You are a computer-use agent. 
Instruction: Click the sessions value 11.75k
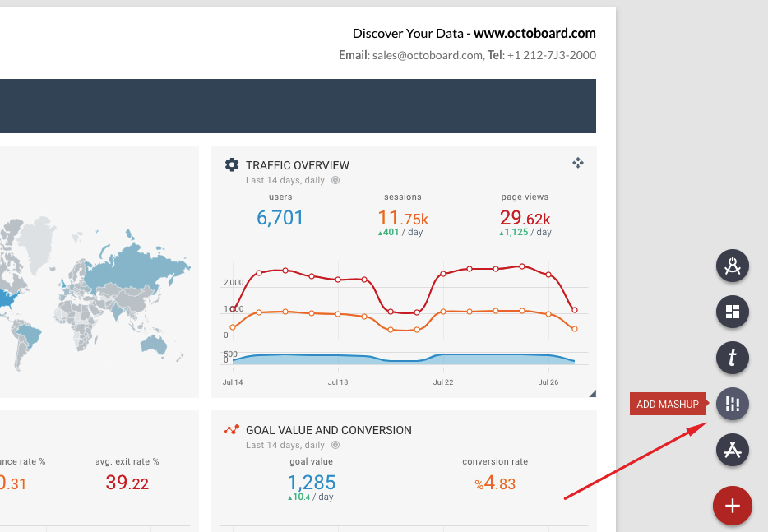pyautogui.click(x=403, y=218)
